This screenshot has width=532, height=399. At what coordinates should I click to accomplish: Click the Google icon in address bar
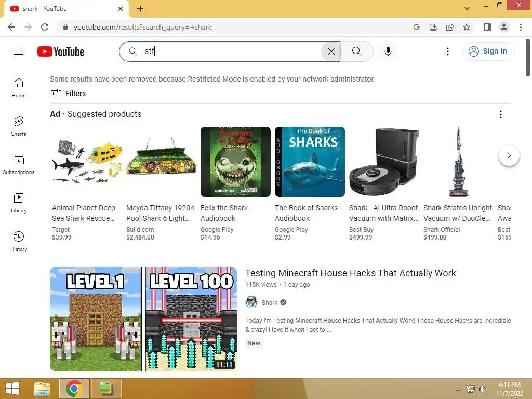coord(417,27)
